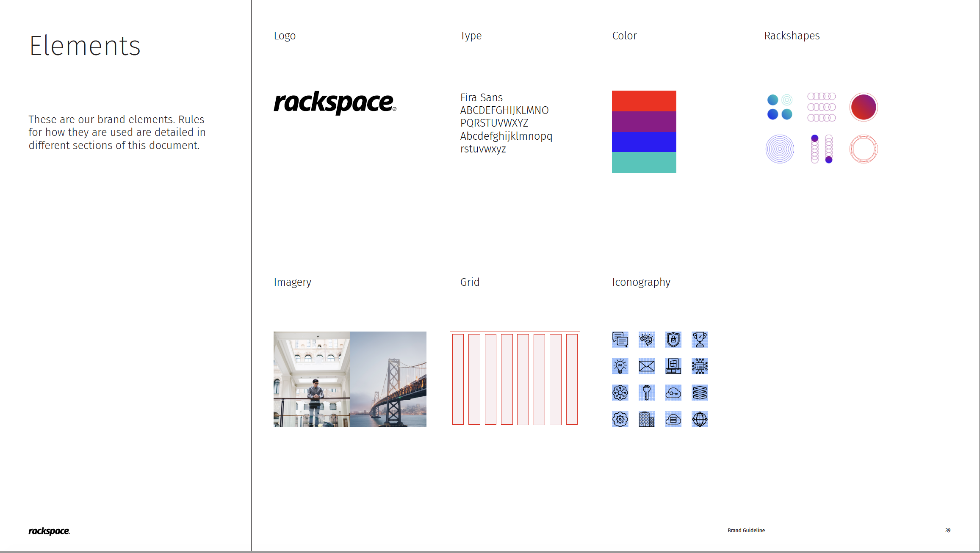The height and width of the screenshot is (553, 980).
Task: Click the flower-shaped network hub icon
Action: tap(620, 393)
